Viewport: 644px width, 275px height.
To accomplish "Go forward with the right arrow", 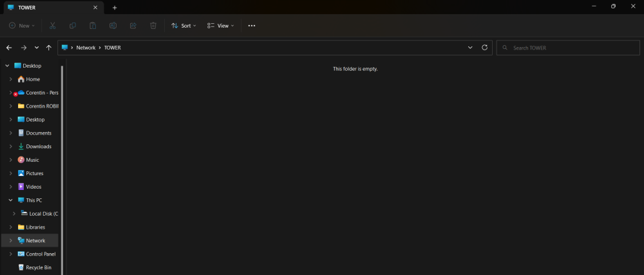I will (x=23, y=48).
